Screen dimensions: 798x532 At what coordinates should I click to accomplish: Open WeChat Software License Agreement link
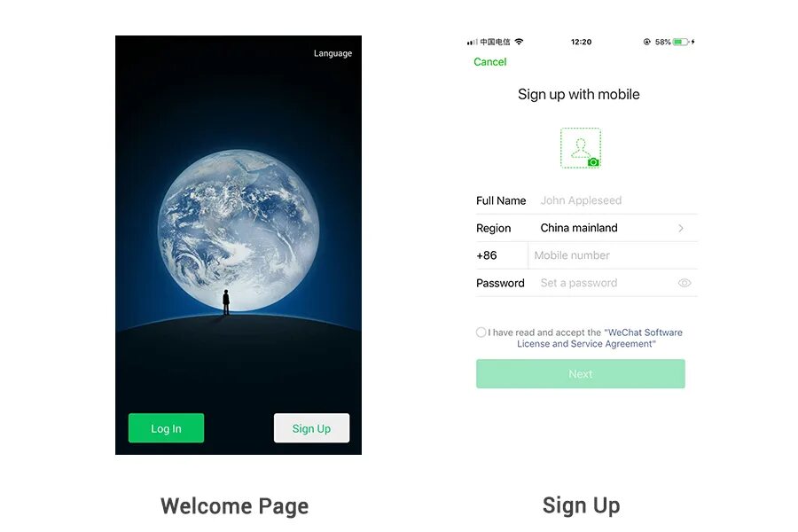coord(599,338)
